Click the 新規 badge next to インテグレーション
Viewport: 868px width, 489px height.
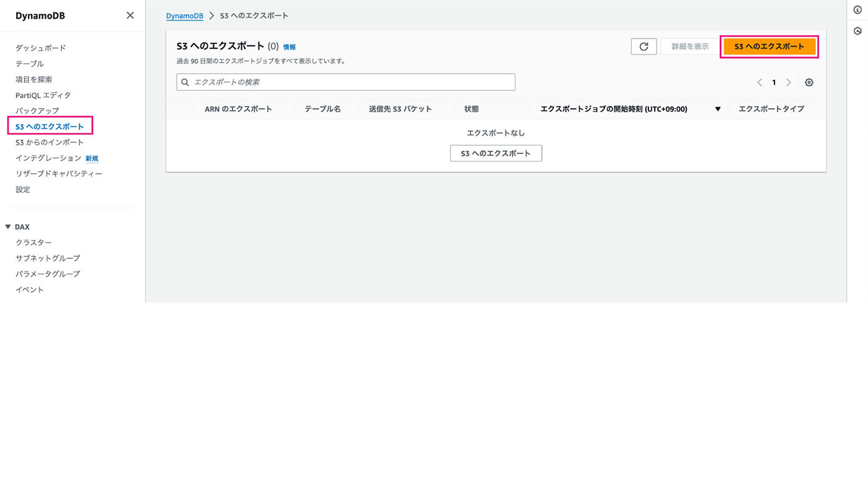click(92, 159)
